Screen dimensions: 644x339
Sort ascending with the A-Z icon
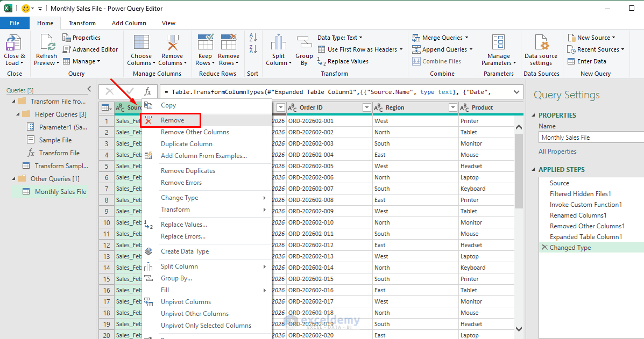click(x=253, y=37)
